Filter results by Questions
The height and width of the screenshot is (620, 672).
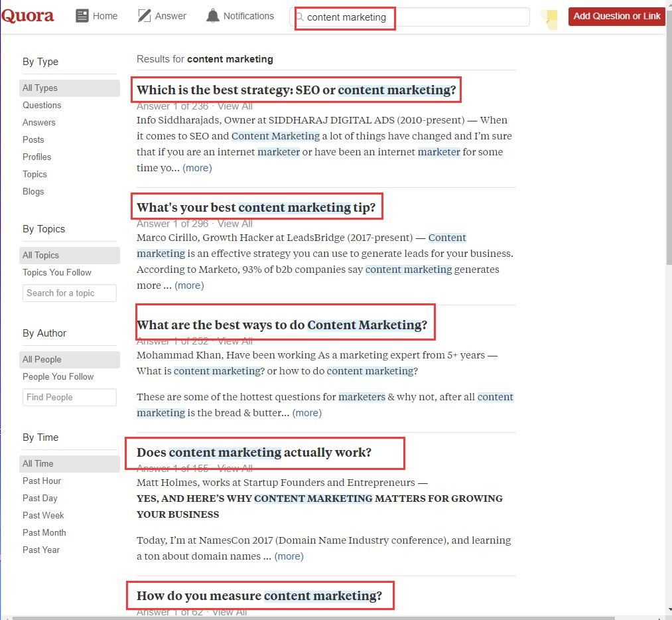[x=42, y=105]
